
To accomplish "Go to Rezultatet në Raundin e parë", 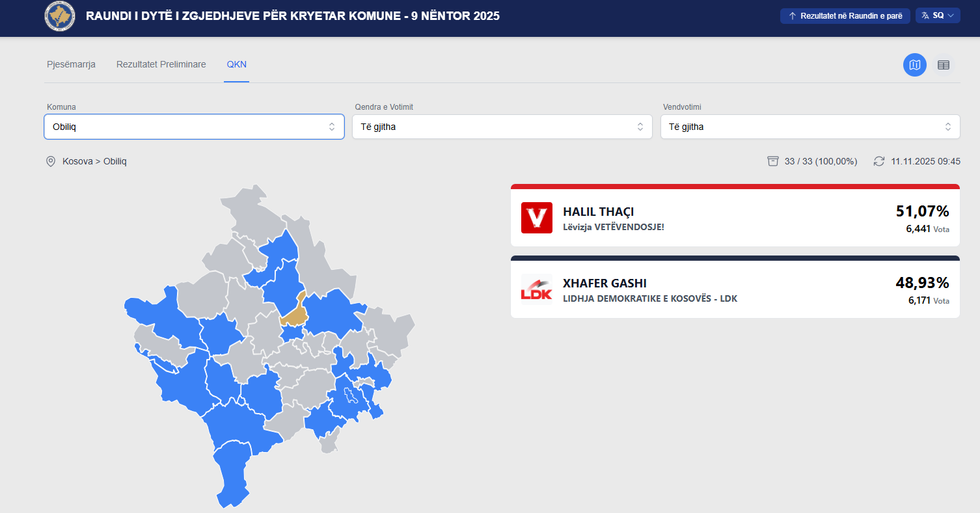I will click(845, 16).
